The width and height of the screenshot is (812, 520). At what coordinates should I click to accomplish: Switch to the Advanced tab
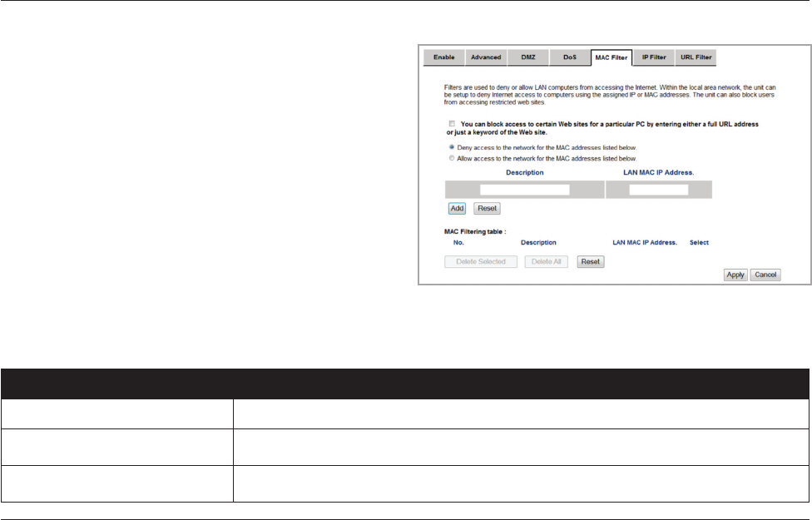point(485,57)
